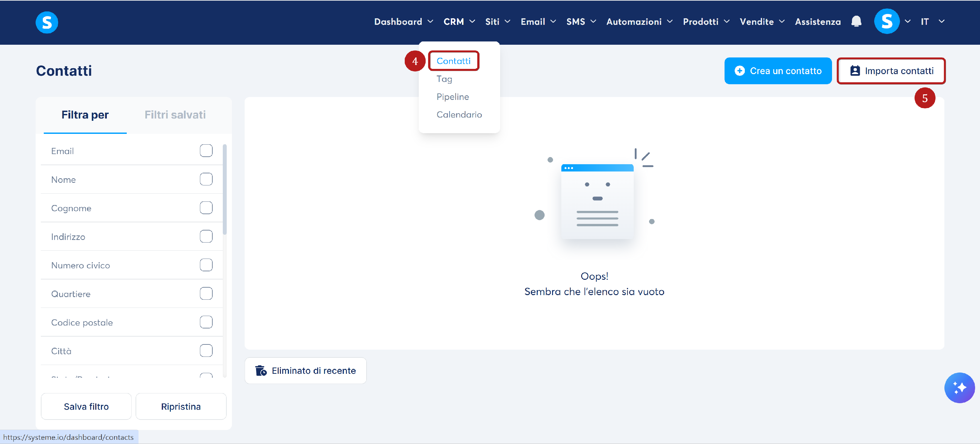This screenshot has height=444, width=980.
Task: Open the notifications bell
Action: click(856, 21)
